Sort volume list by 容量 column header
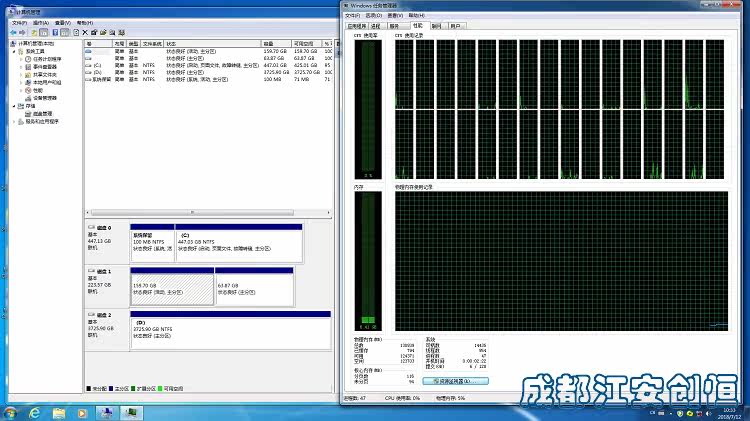This screenshot has height=421, width=750. 276,44
